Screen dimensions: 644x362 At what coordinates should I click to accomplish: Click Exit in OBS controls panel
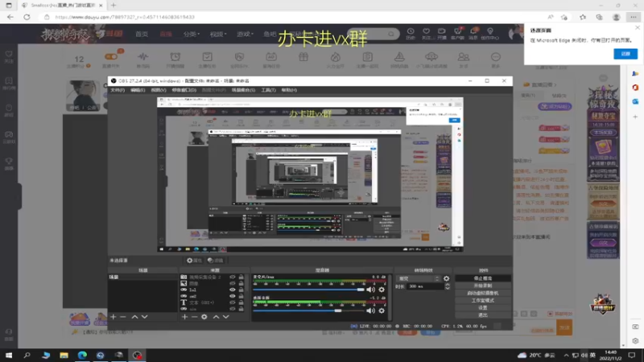[483, 315]
